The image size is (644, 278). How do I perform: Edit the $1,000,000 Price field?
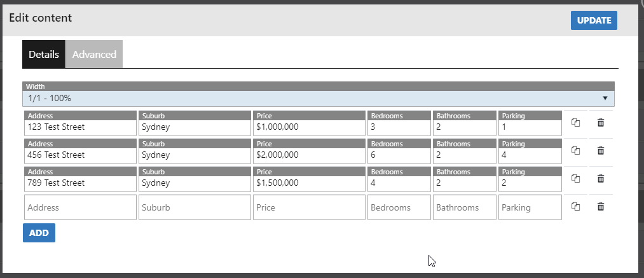click(309, 127)
